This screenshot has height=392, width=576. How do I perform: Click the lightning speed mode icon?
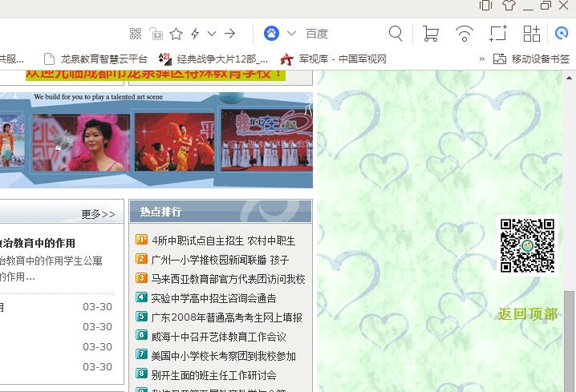(x=195, y=34)
